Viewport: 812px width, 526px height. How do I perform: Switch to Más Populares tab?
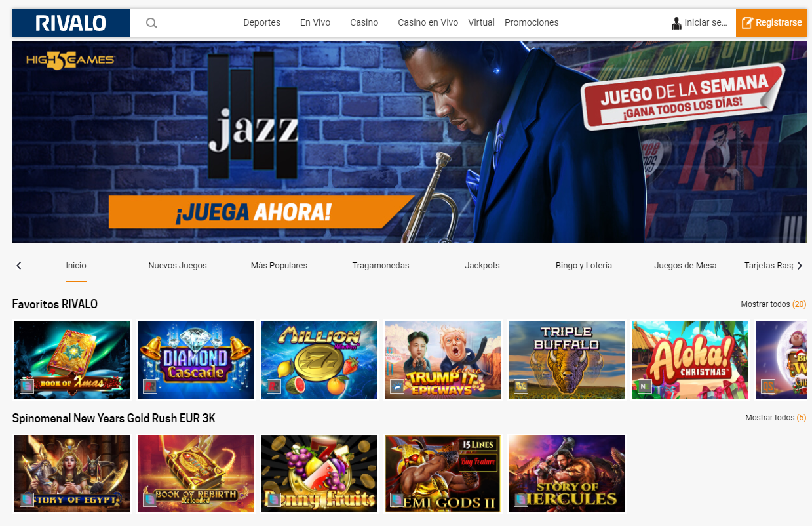click(279, 266)
